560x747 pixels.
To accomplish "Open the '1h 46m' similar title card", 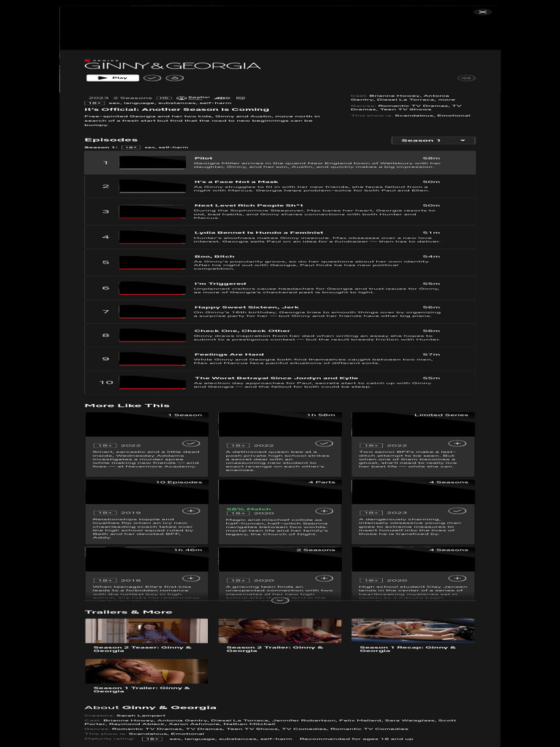I will (147, 573).
